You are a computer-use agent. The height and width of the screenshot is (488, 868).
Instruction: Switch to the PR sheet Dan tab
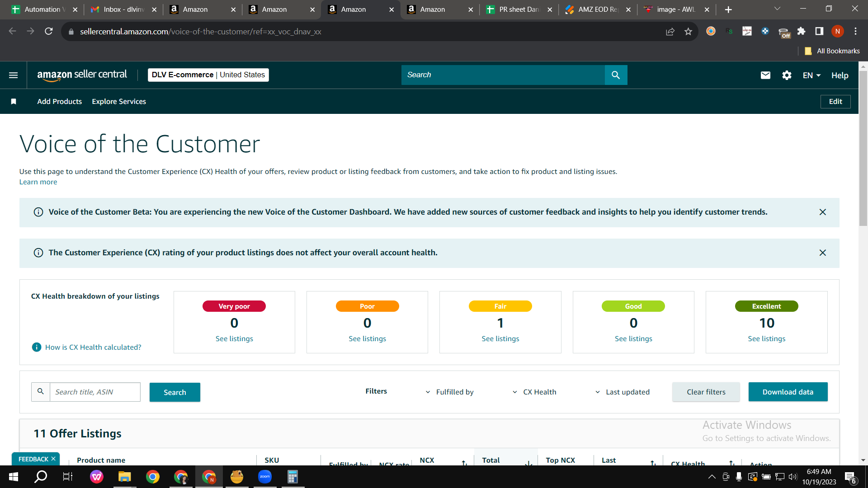[x=519, y=9]
